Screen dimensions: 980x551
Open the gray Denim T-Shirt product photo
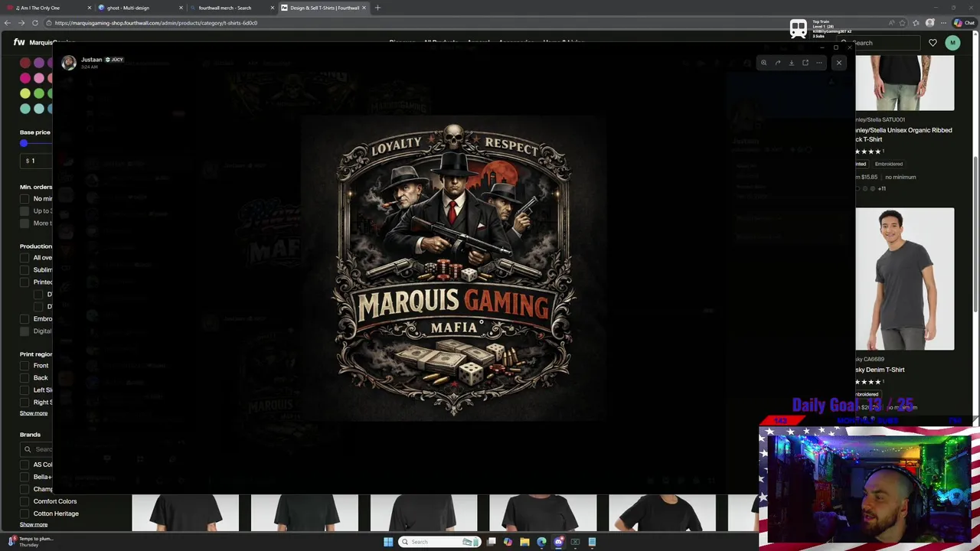[x=905, y=279]
